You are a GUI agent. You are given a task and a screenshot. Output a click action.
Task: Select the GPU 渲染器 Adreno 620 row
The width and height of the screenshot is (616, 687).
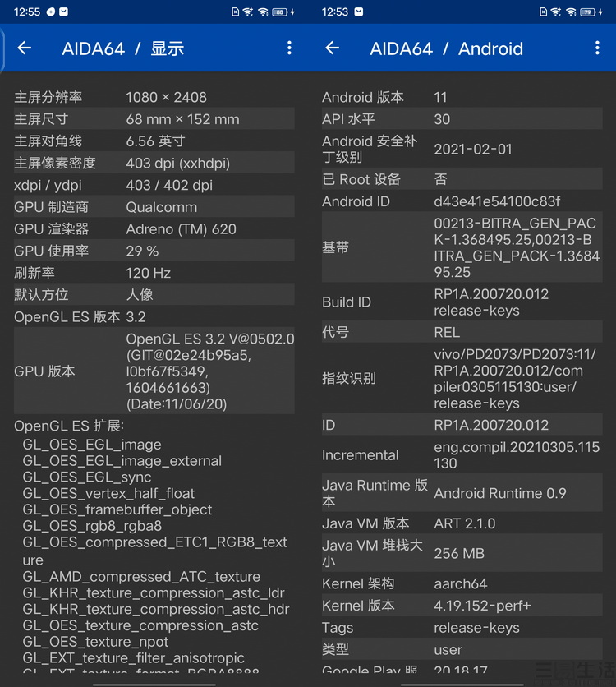coord(154,228)
